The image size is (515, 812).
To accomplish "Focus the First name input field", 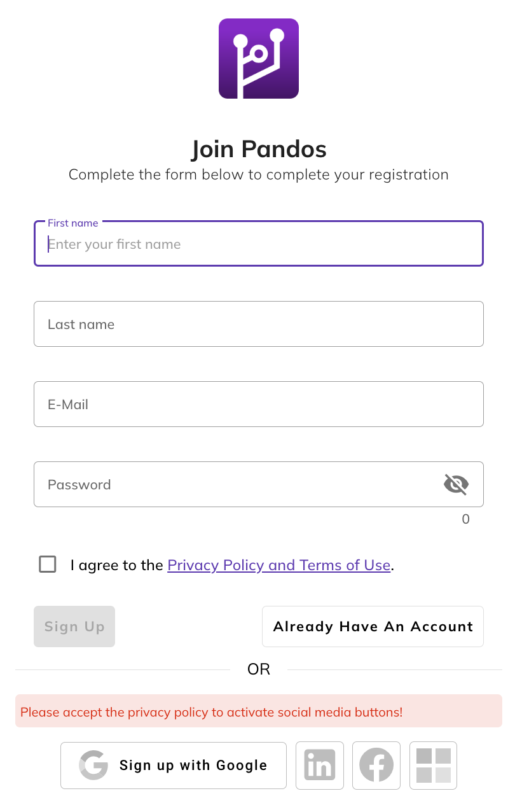I will tap(259, 244).
